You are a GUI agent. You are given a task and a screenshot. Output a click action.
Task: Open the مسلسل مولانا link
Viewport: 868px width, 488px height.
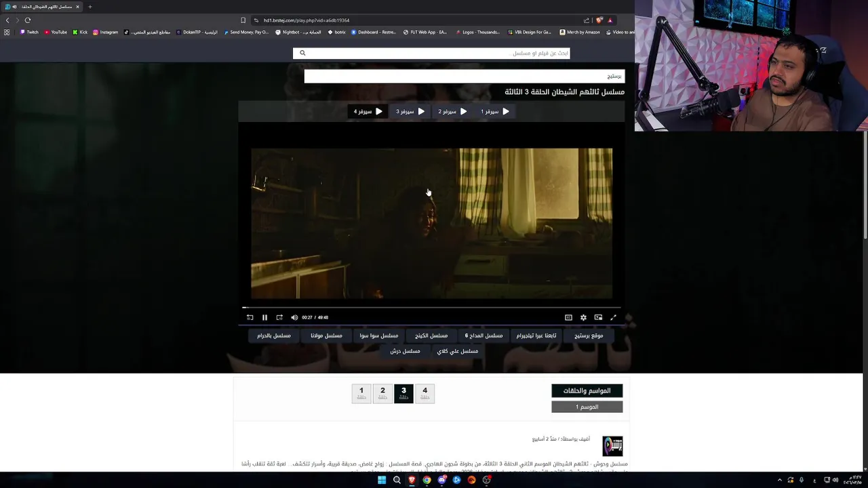[x=326, y=335]
